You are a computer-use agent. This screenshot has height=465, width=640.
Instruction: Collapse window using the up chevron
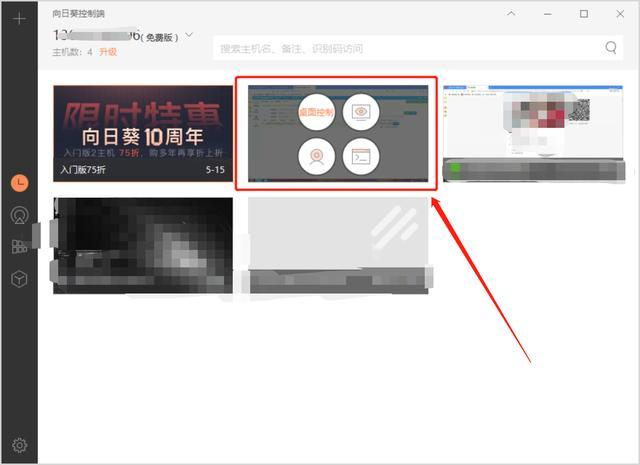click(511, 13)
